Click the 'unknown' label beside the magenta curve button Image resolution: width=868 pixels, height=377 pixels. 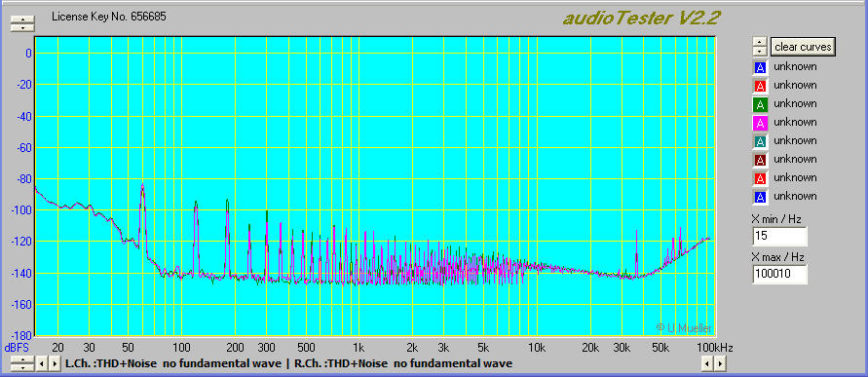coord(795,122)
